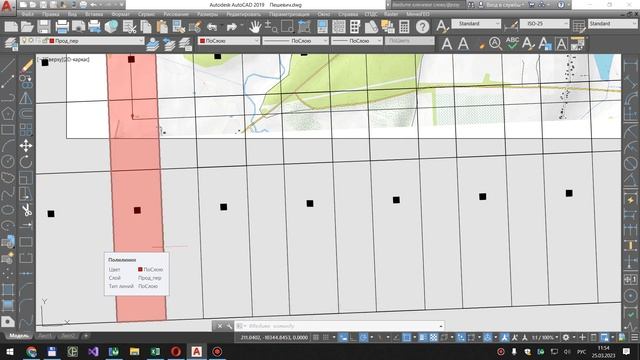Activate the Pan hand tool
This screenshot has height=360, width=640.
point(255,27)
